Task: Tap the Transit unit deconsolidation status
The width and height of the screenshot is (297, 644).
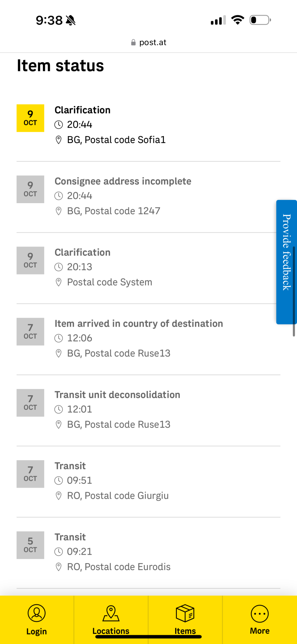Action: (x=117, y=395)
